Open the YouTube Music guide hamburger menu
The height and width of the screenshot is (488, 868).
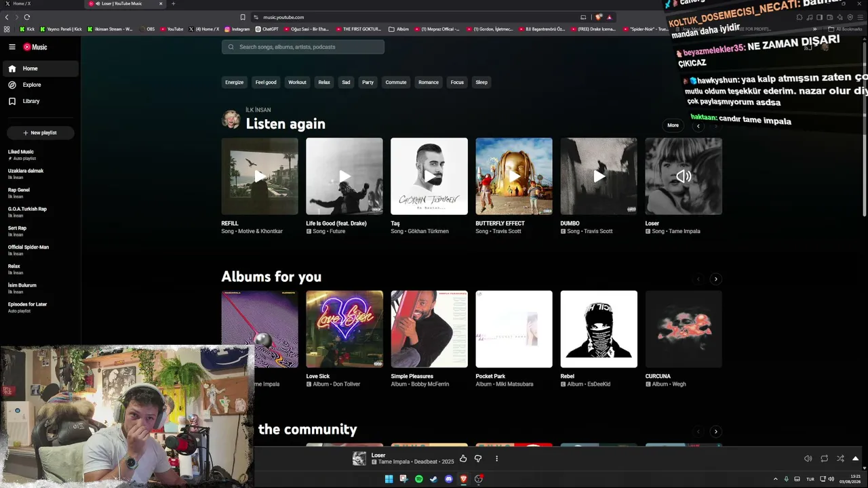(x=12, y=47)
